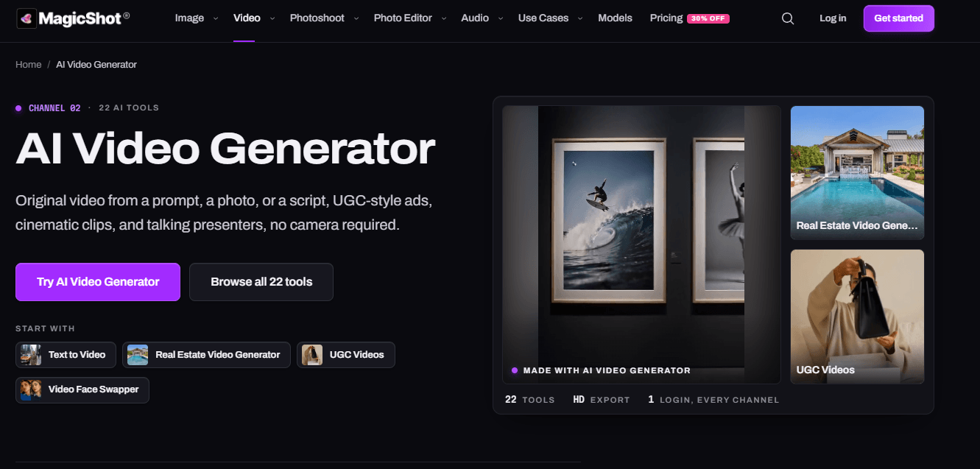Open the UGC Videos handbag card
Viewport: 980px width, 469px height.
pos(857,317)
